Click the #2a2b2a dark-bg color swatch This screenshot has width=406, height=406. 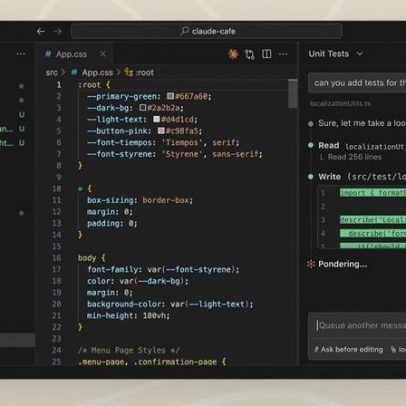pos(143,108)
